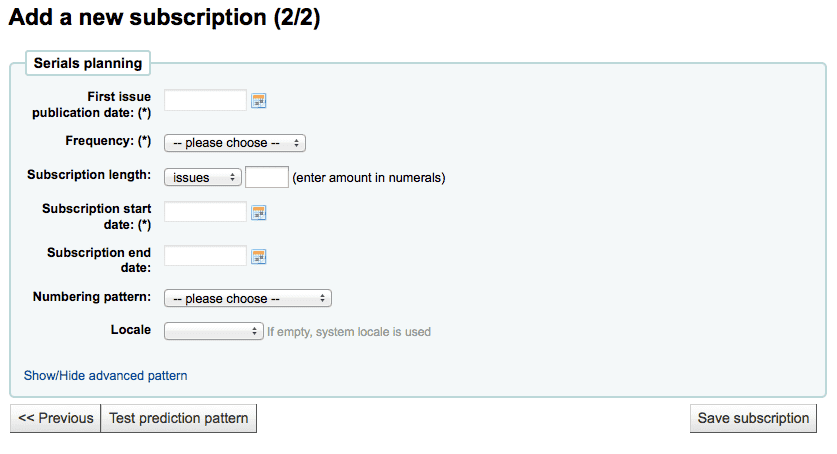Click the Numbering pattern label
Image resolution: width=837 pixels, height=454 pixels.
92,297
